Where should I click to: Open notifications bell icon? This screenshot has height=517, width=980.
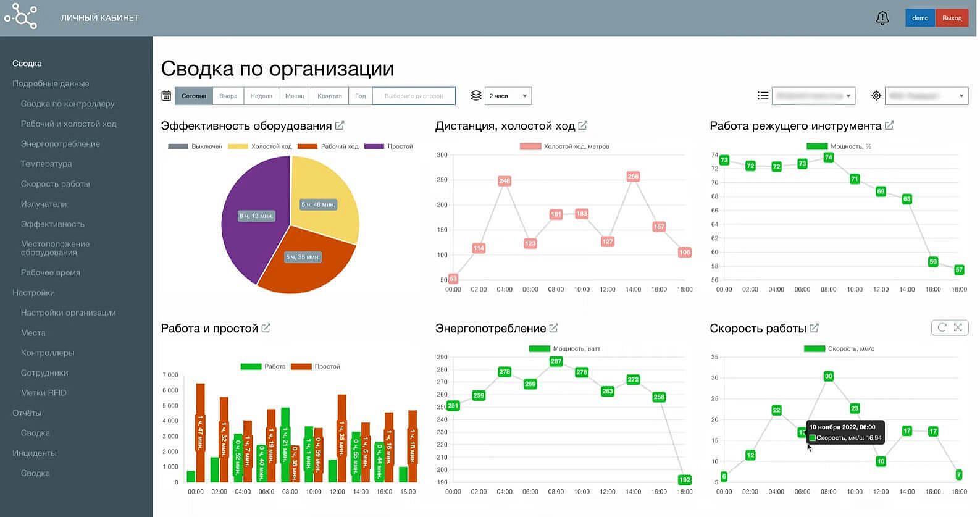(x=882, y=18)
